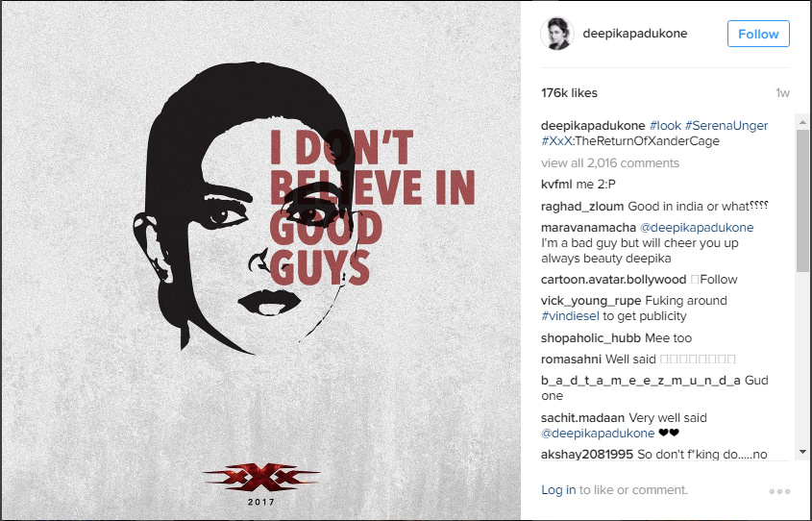
Task: Click @deepikapadukone mention in sachit.madaan's comment
Action: pyautogui.click(x=598, y=433)
